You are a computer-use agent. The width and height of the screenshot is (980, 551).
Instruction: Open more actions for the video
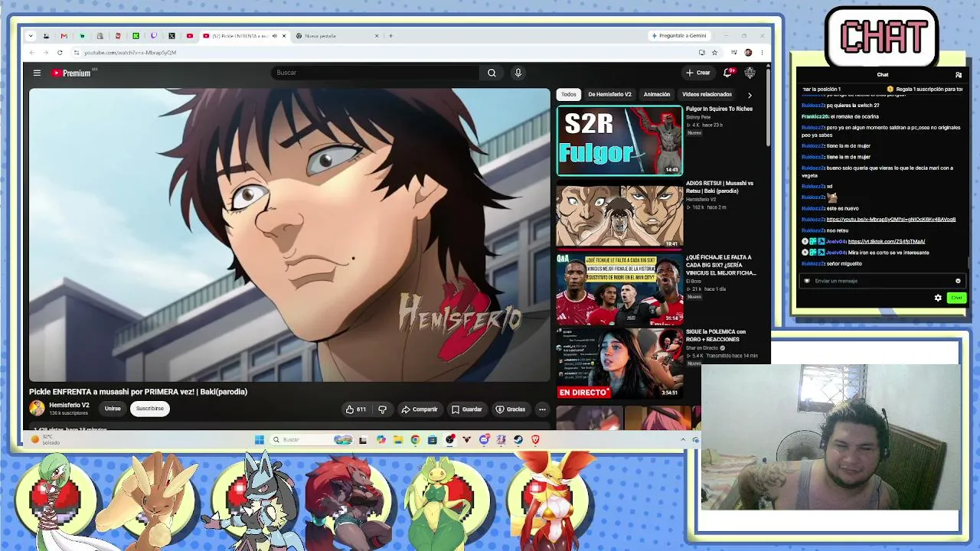(x=542, y=409)
